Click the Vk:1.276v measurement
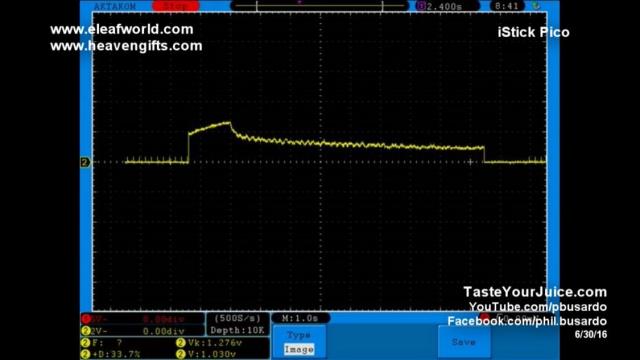The width and height of the screenshot is (640, 360). 209,343
